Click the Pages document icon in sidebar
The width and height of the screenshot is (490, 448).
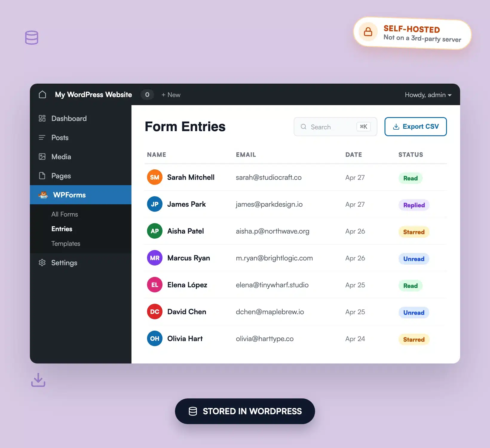pyautogui.click(x=42, y=176)
